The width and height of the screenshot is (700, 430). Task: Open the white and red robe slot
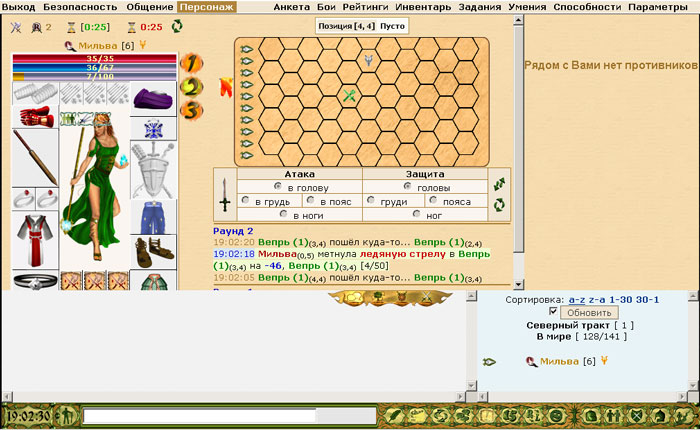tap(35, 240)
